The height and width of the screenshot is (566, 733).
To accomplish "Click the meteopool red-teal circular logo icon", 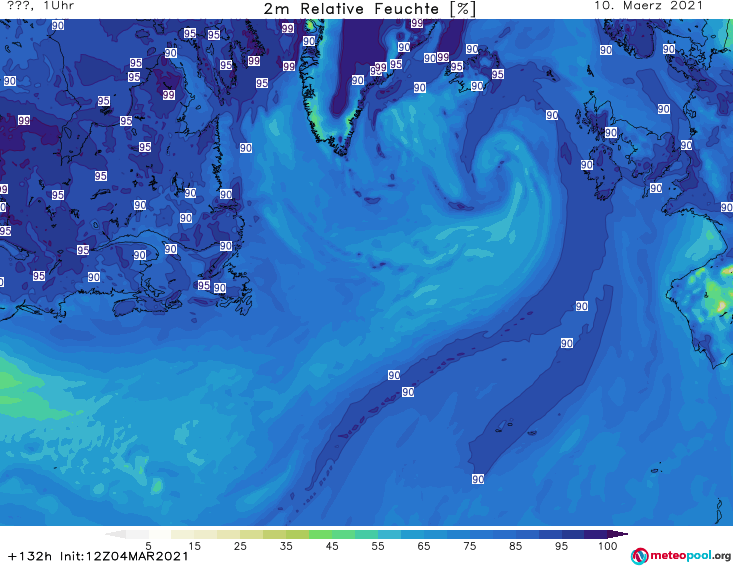I will (x=640, y=556).
